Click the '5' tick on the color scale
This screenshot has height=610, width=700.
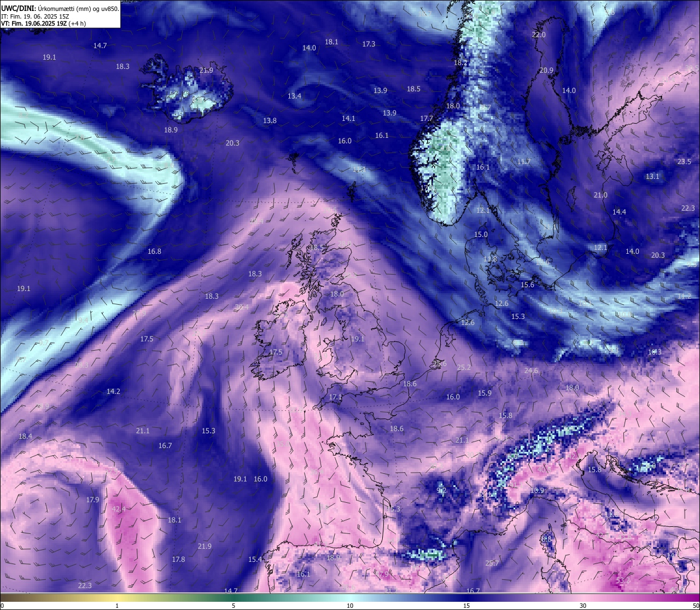pyautogui.click(x=234, y=606)
